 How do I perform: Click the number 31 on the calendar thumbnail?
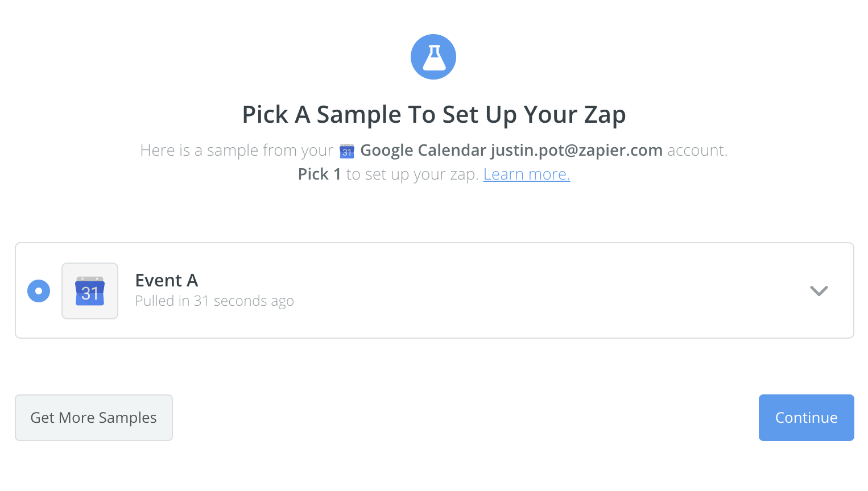coord(90,293)
